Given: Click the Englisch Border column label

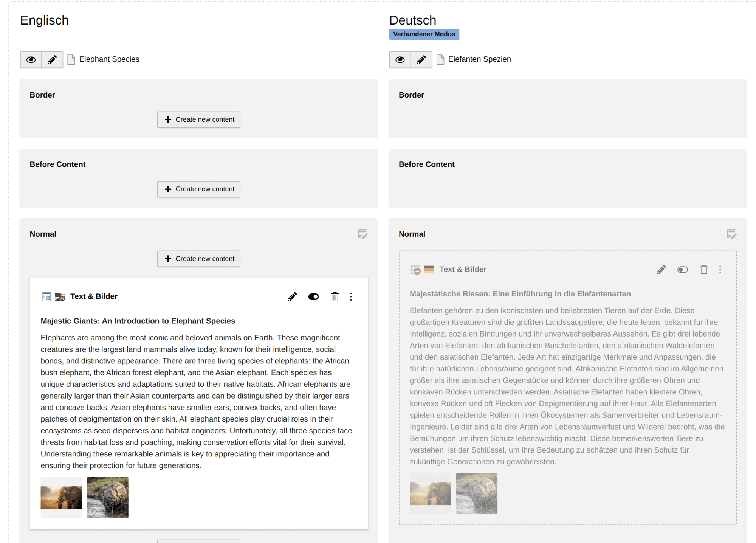Looking at the screenshot, I should point(42,95).
